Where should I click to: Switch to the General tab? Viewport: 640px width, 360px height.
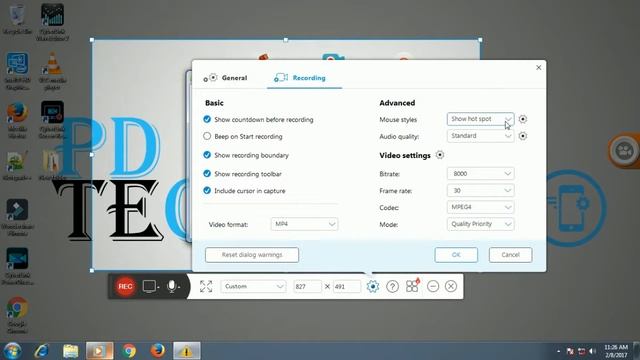(x=226, y=78)
